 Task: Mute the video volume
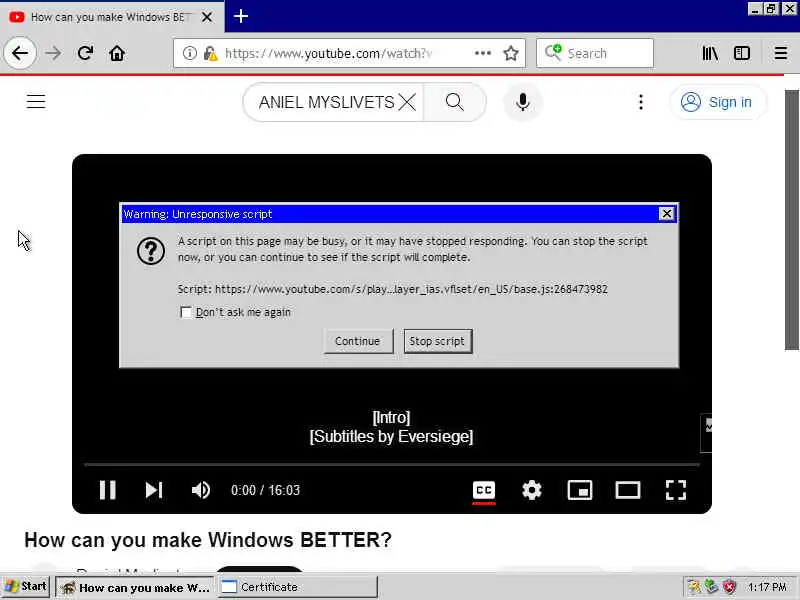point(201,490)
